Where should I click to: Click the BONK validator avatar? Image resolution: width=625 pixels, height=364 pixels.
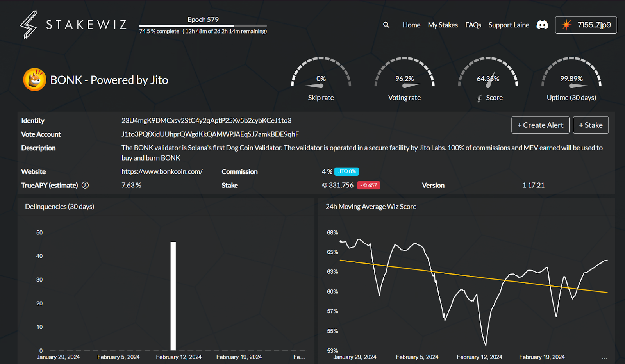(x=35, y=80)
